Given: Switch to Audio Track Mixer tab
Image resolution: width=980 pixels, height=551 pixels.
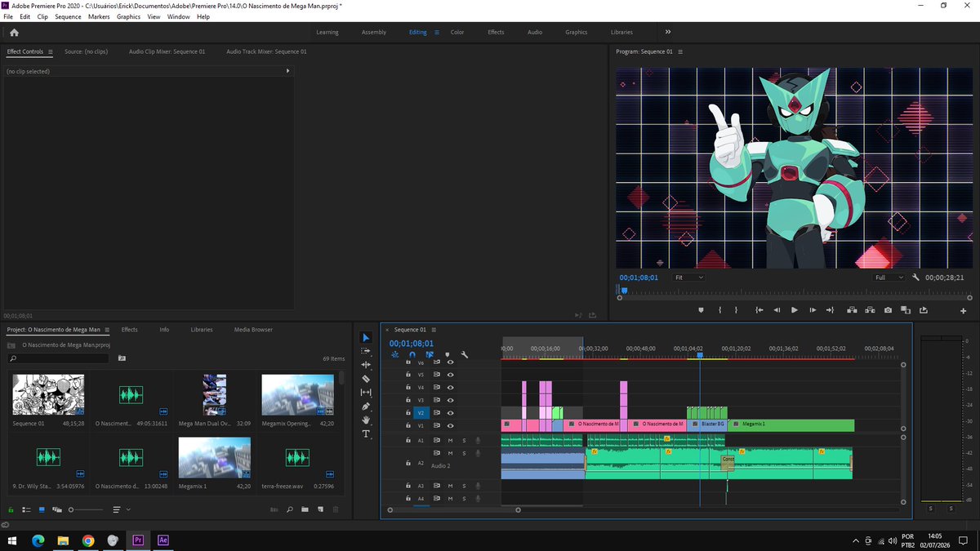Looking at the screenshot, I should coord(266,51).
